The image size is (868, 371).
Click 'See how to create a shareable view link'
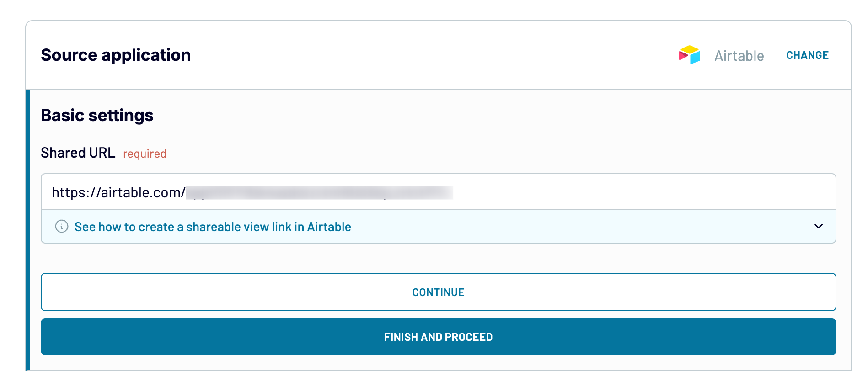pos(213,226)
